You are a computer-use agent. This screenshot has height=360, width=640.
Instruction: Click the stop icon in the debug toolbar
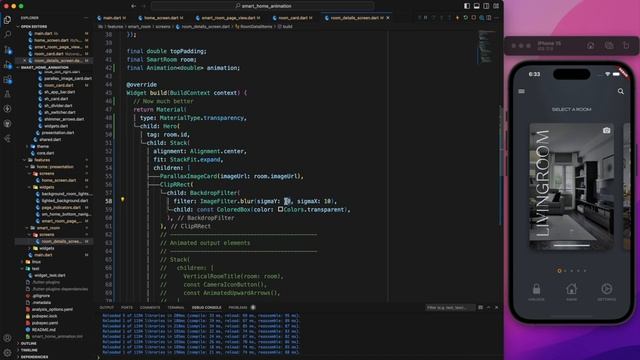coord(473,18)
